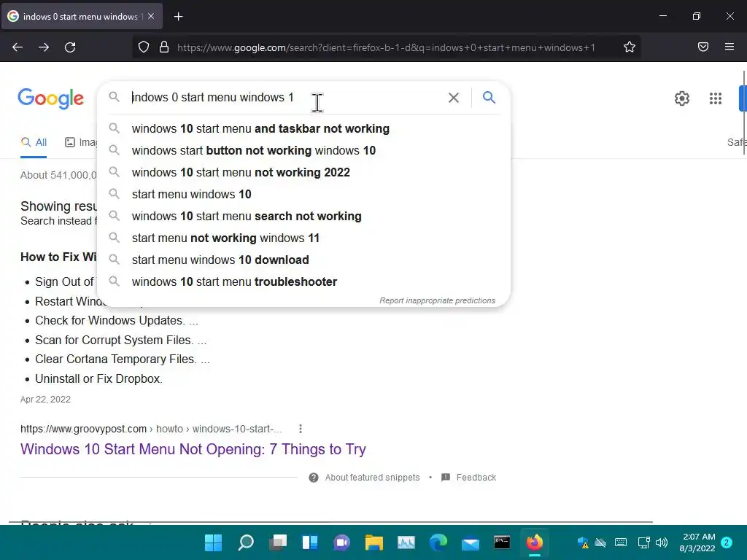Open the Google apps grid icon
Screen dimensions: 747x560
715,98
